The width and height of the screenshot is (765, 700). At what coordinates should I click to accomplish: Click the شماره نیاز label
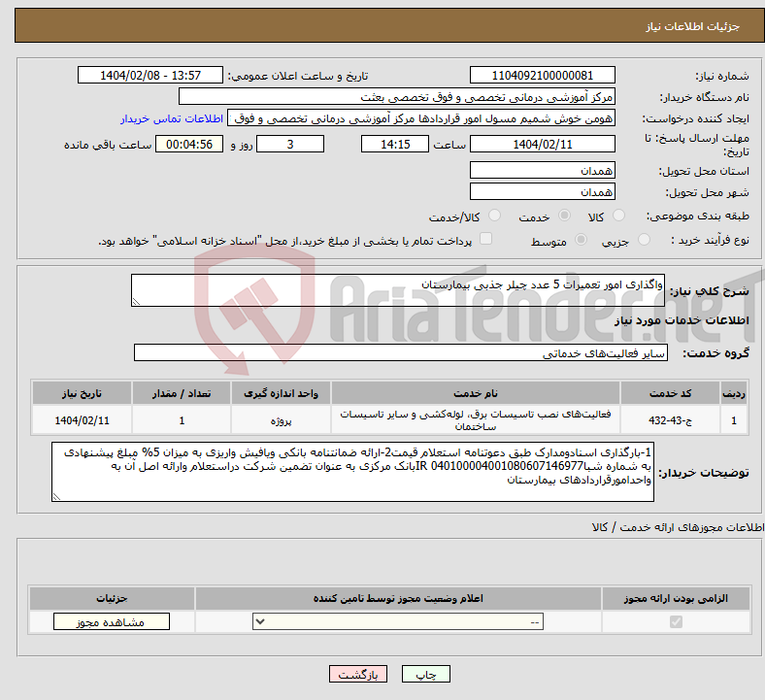pyautogui.click(x=722, y=76)
